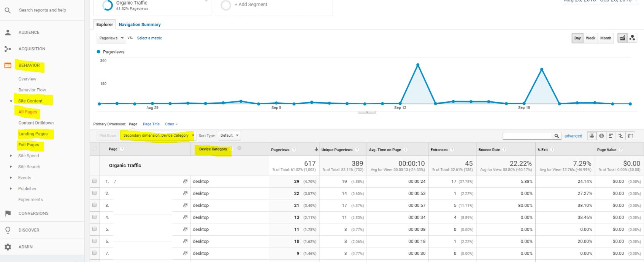The image size is (644, 262).
Task: Tick the checkbox for row 3
Action: click(x=95, y=205)
